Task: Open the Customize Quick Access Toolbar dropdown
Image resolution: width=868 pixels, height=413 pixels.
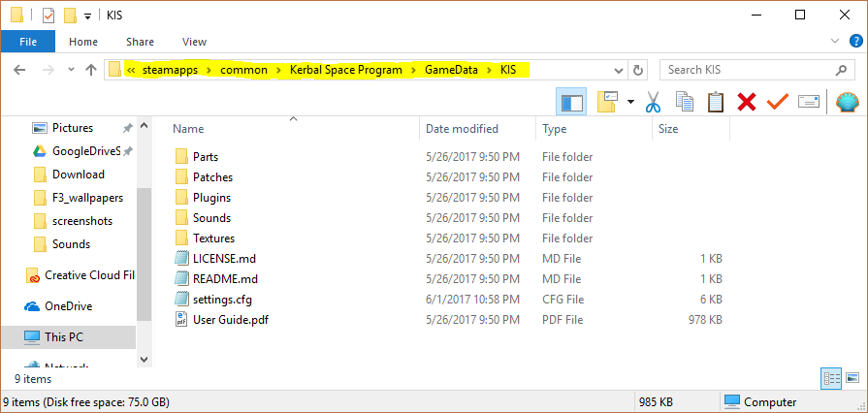Action: (87, 16)
